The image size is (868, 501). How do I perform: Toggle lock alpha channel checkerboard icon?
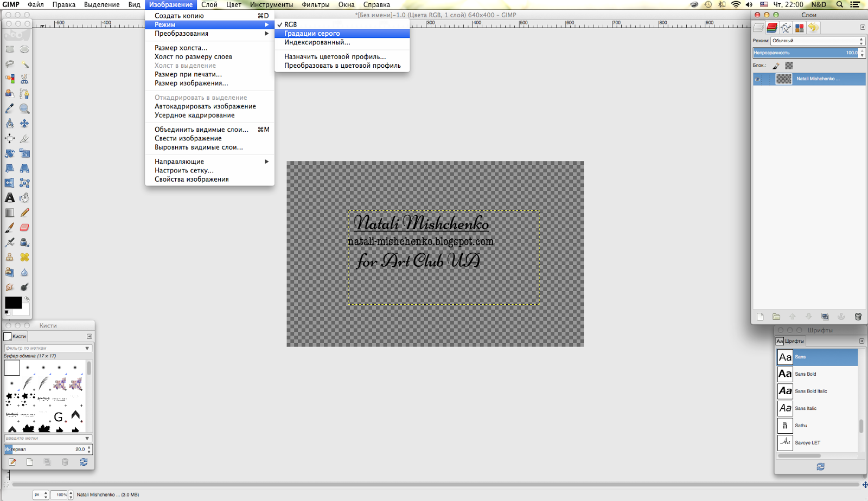click(789, 66)
